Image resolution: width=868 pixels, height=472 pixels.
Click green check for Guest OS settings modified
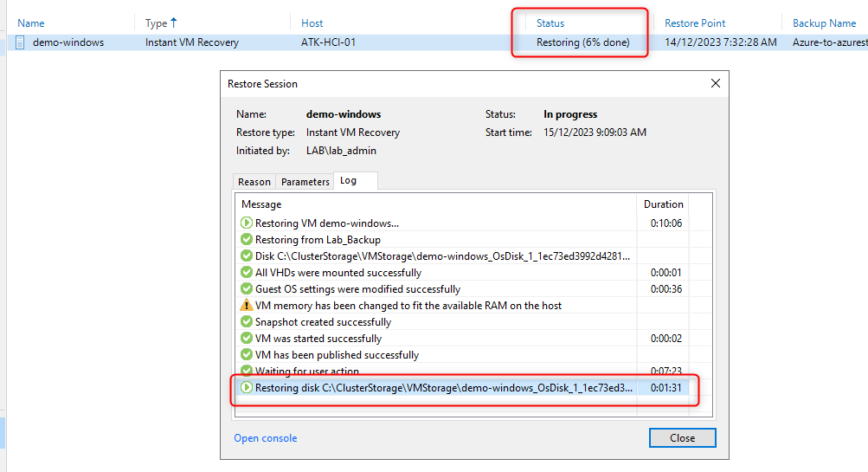click(247, 289)
